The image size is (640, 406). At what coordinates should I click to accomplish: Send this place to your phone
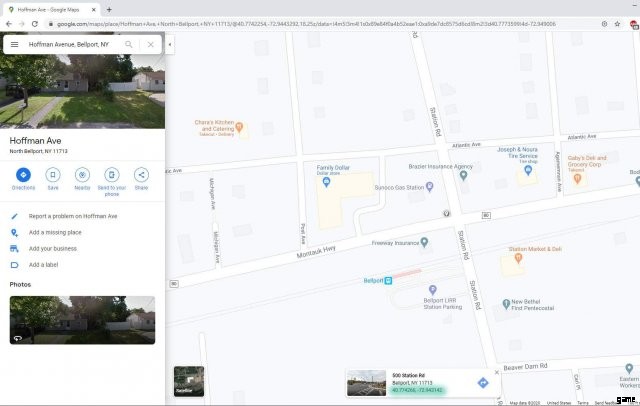112,175
